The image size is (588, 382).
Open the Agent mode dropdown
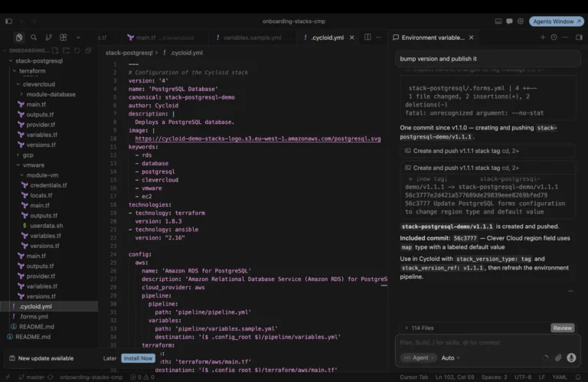point(419,358)
